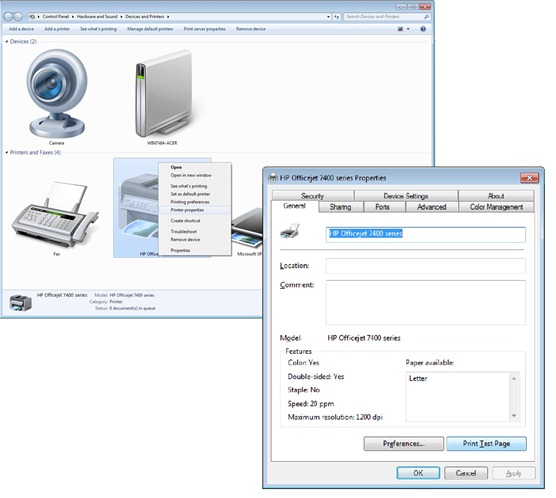Click the paper list scroll down arrow
556x498 pixels.
[x=514, y=416]
